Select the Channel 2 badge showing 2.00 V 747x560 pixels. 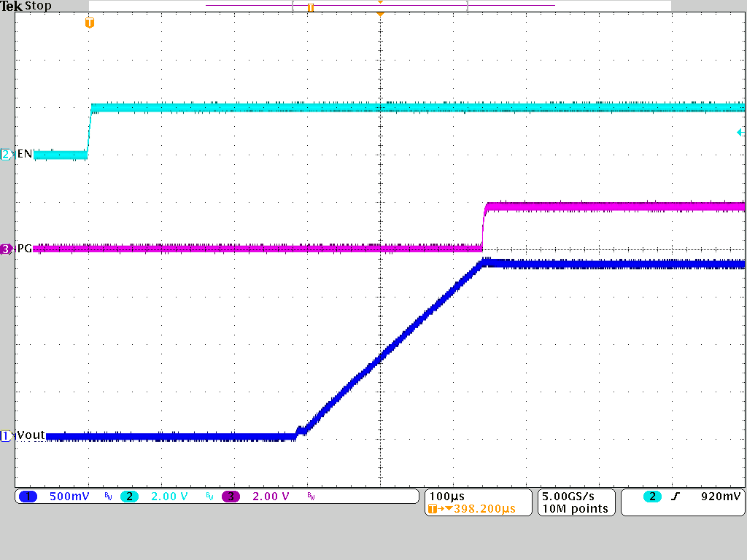(131, 496)
